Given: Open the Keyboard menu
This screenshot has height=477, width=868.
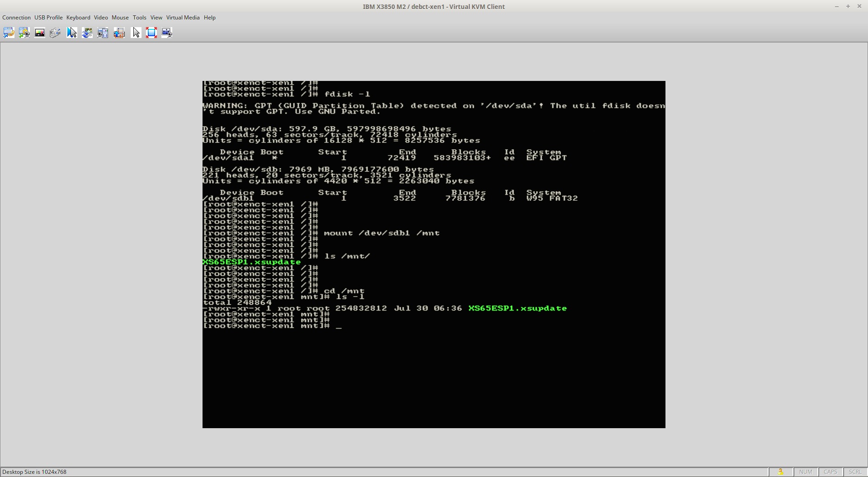Looking at the screenshot, I should [x=78, y=18].
